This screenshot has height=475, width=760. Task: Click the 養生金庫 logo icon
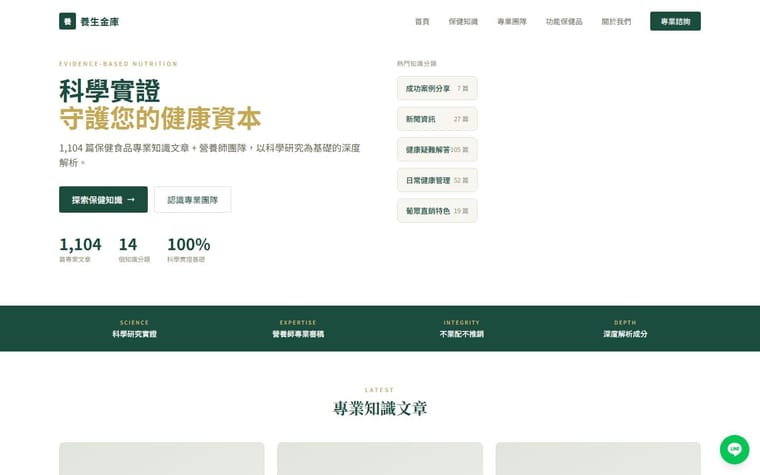coord(67,21)
